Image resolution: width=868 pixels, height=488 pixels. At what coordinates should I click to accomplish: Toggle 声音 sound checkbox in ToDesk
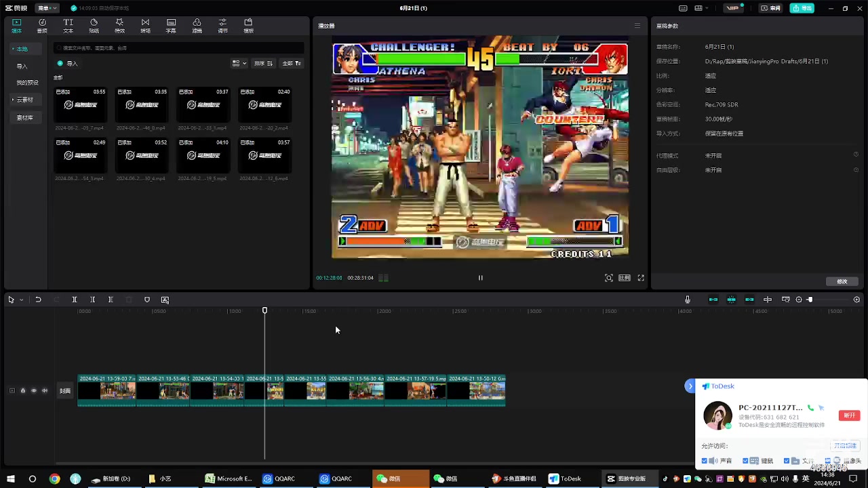[x=704, y=461]
